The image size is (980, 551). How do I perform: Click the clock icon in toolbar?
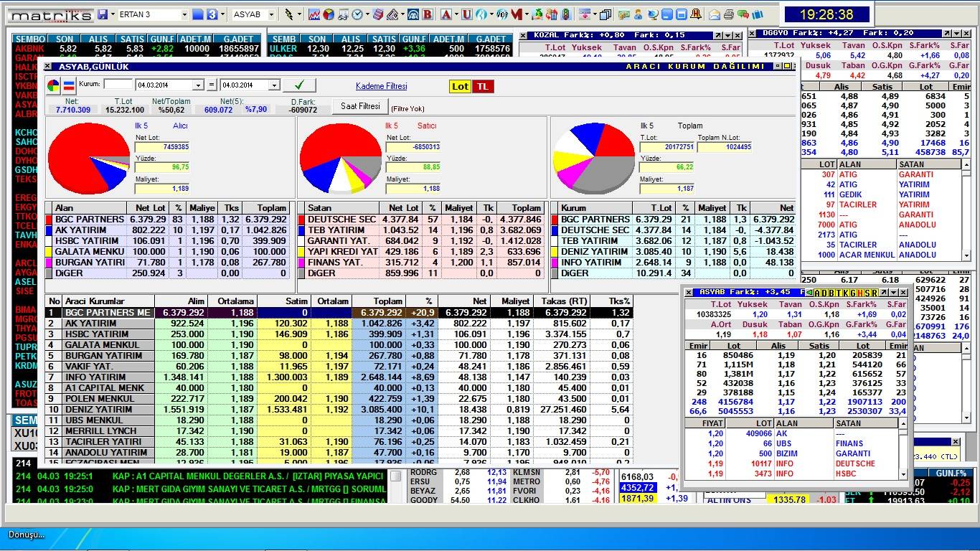coord(357,14)
